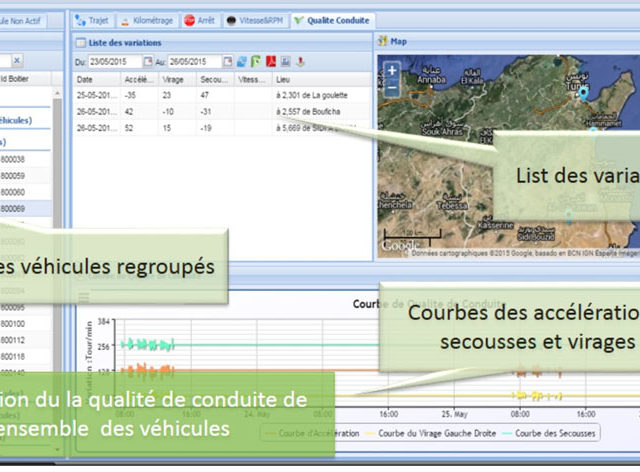Open the chart menu above the graph

tap(82, 298)
